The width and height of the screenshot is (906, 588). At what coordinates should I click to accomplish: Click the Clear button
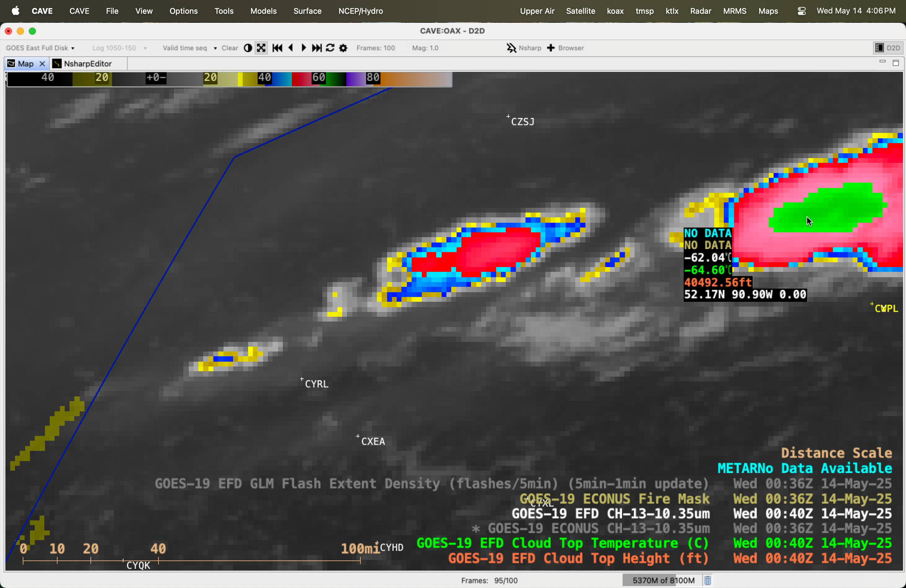click(x=230, y=48)
